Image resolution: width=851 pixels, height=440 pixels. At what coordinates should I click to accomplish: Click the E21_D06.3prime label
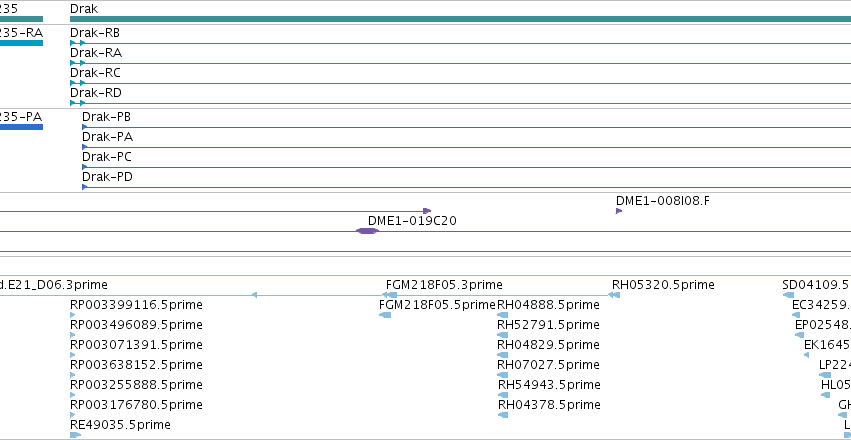click(54, 285)
